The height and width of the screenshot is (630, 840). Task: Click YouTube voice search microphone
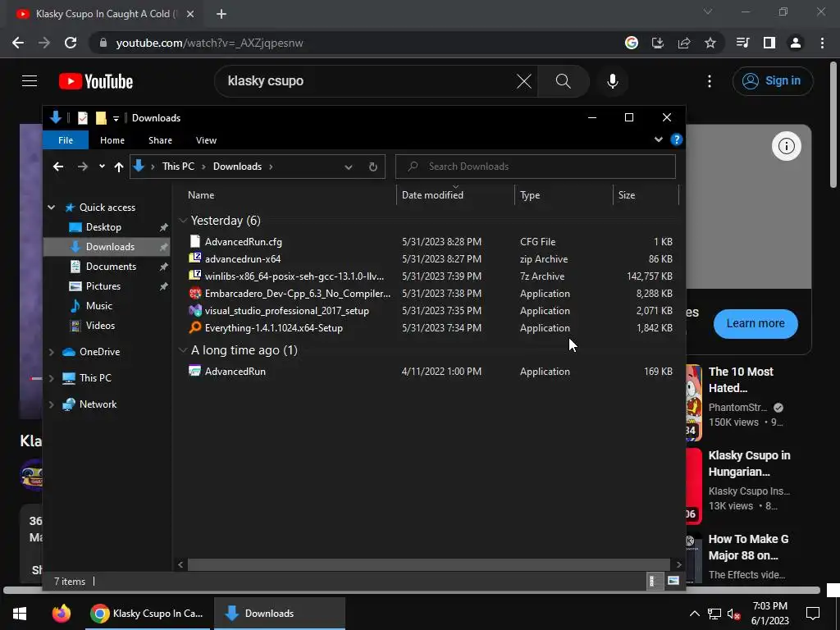(x=612, y=81)
